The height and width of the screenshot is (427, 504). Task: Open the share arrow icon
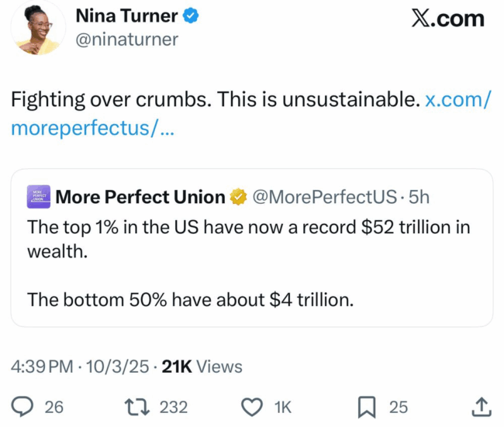(x=480, y=405)
